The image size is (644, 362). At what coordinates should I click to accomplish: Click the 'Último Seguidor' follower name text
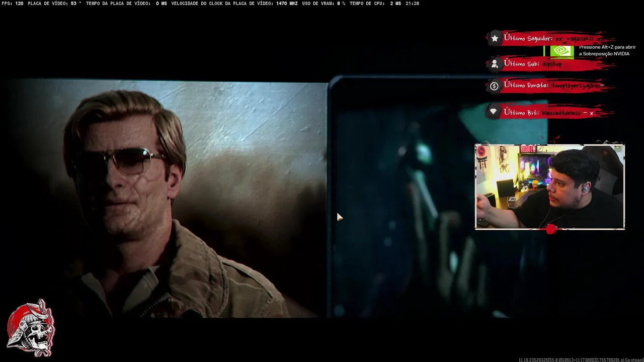pyautogui.click(x=574, y=39)
